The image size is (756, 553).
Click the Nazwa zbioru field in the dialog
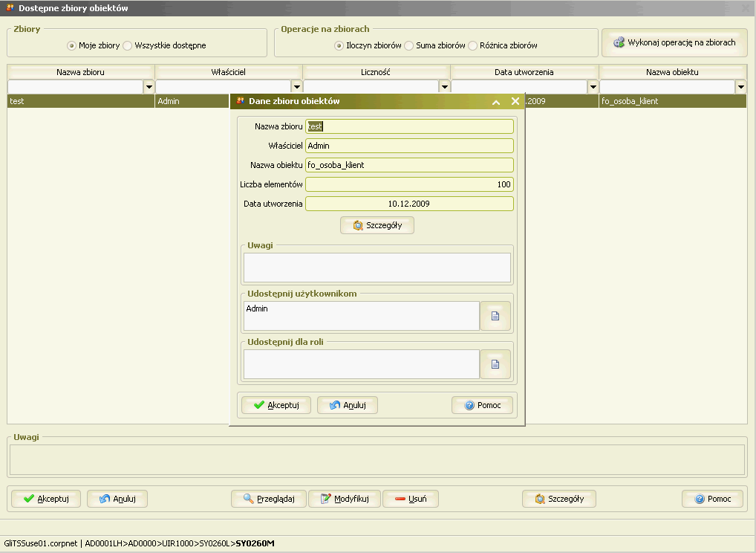click(409, 126)
